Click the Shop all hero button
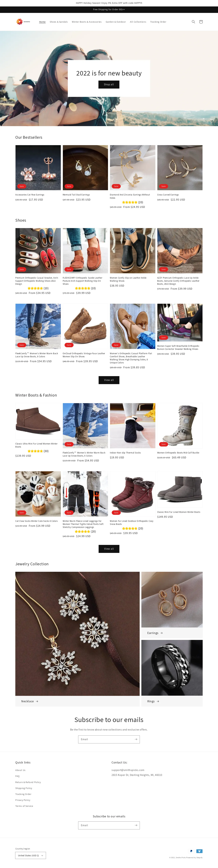 pyautogui.click(x=109, y=85)
